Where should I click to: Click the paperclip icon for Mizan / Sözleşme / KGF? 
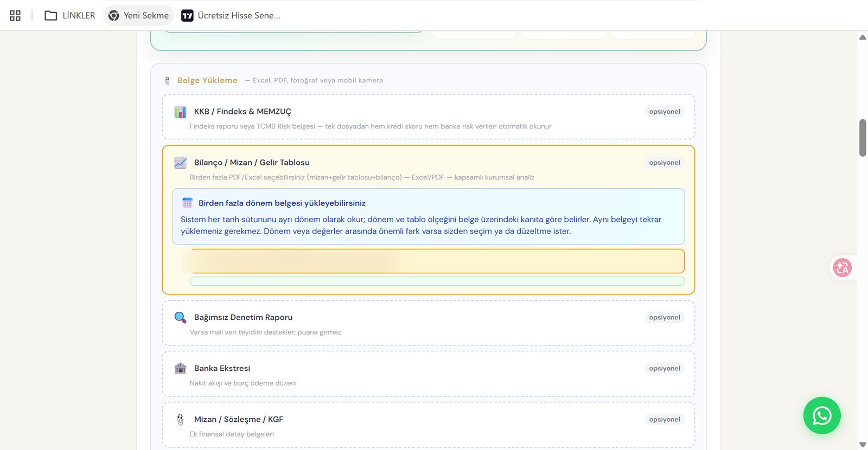[180, 420]
